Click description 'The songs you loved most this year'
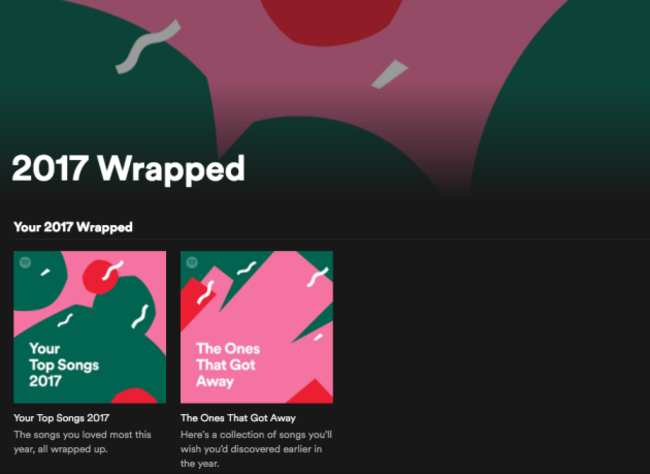650x474 pixels. [82, 442]
